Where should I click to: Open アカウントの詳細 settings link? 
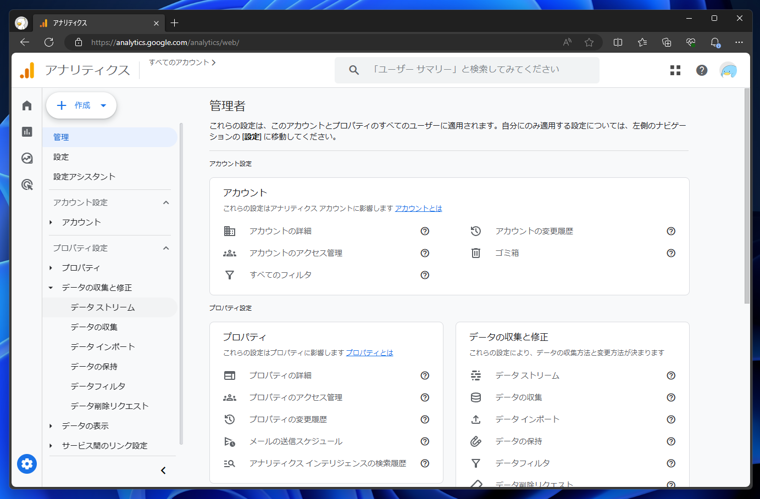tap(280, 231)
